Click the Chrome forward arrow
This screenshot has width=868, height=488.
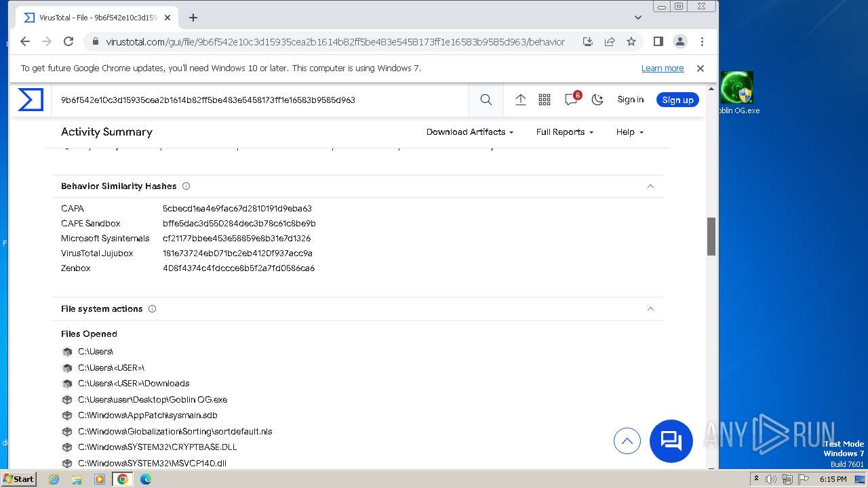(x=47, y=41)
